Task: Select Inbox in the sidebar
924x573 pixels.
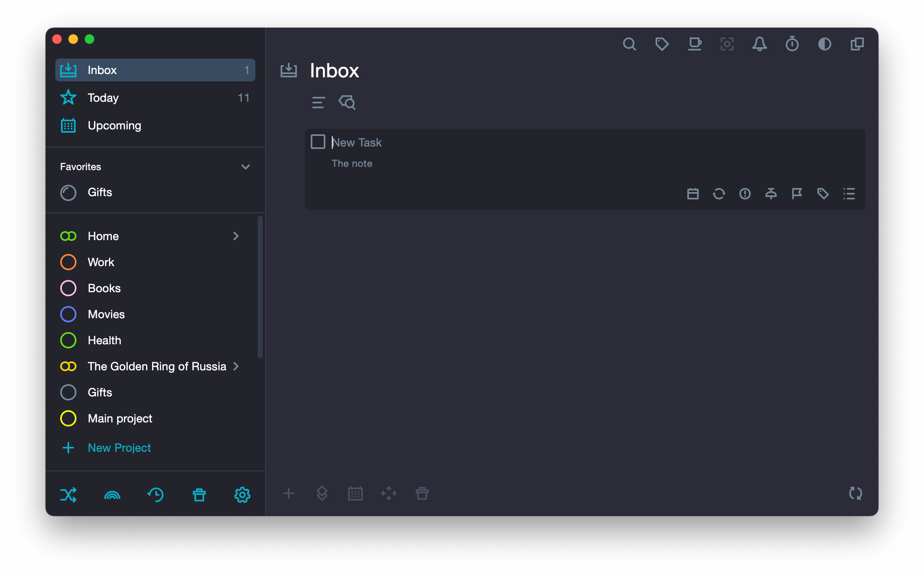Action: click(x=155, y=70)
